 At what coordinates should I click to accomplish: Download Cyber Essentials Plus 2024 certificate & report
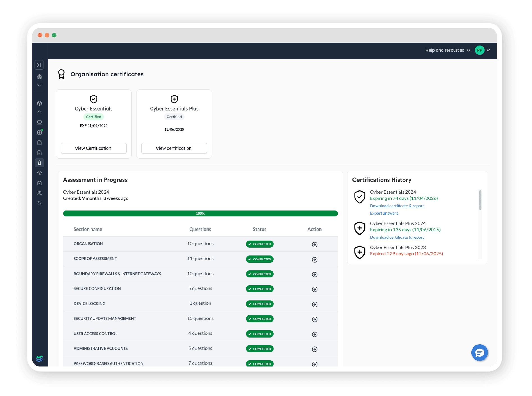[397, 237]
